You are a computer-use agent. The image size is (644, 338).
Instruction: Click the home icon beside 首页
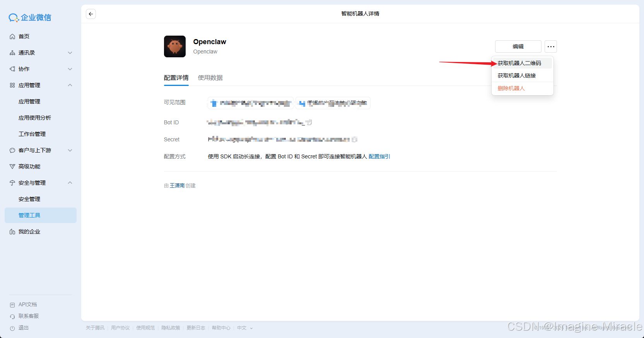click(12, 36)
